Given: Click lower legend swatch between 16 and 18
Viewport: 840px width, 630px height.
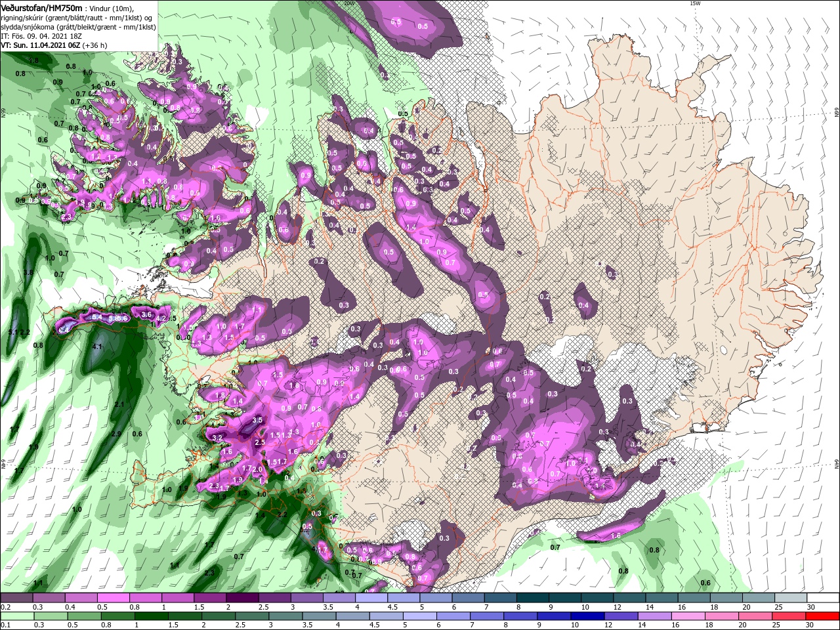Looking at the screenshot, I should [x=689, y=616].
